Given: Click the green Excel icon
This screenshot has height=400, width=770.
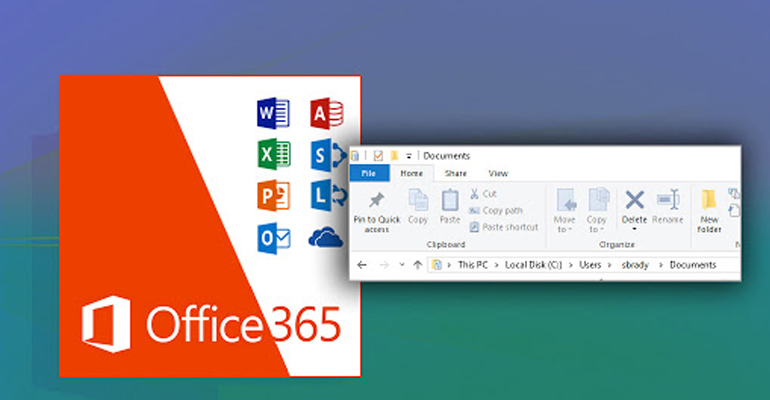Looking at the screenshot, I should [x=274, y=154].
